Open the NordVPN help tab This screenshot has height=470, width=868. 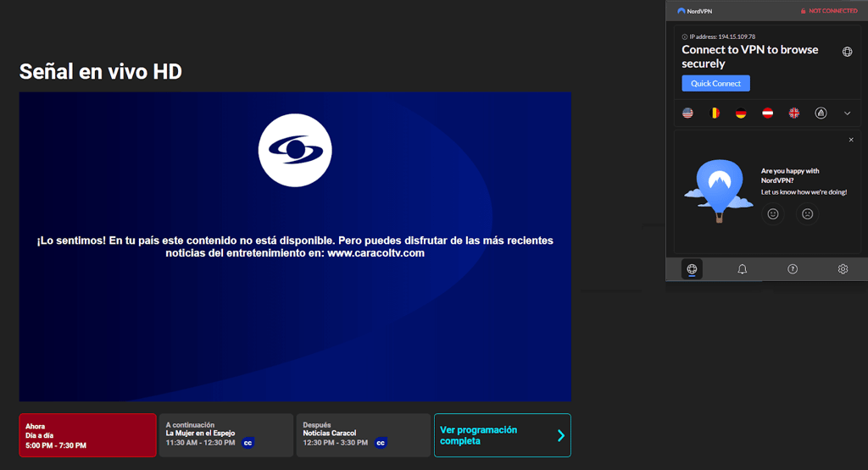pyautogui.click(x=793, y=269)
